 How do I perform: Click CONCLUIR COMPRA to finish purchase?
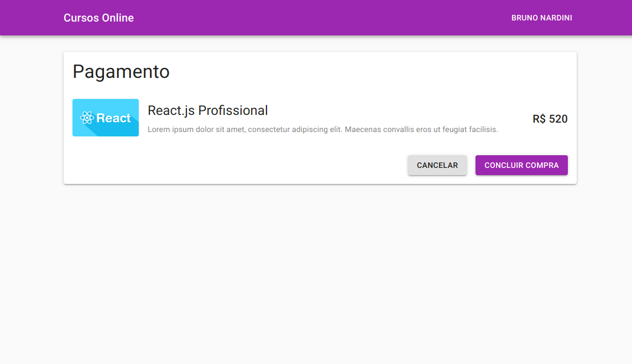[521, 165]
